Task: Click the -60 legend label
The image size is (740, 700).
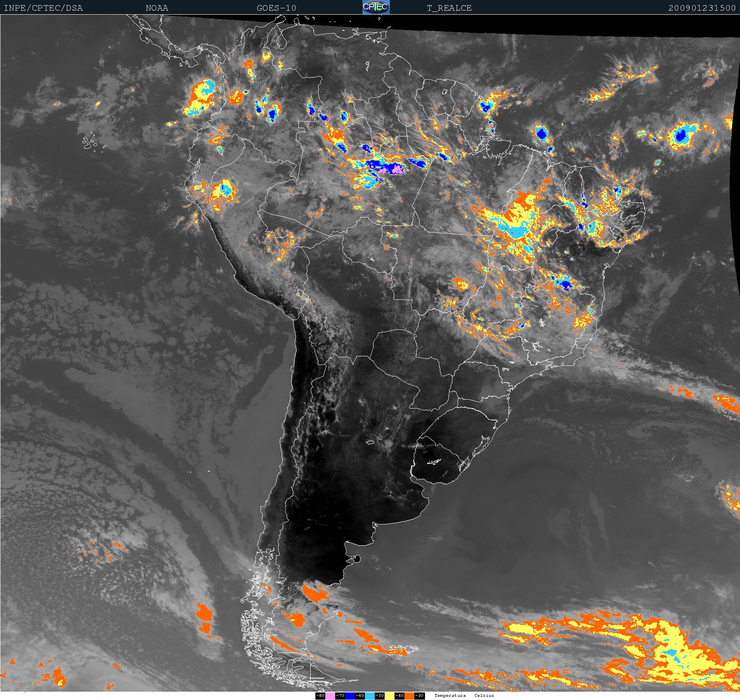Action: click(x=360, y=696)
